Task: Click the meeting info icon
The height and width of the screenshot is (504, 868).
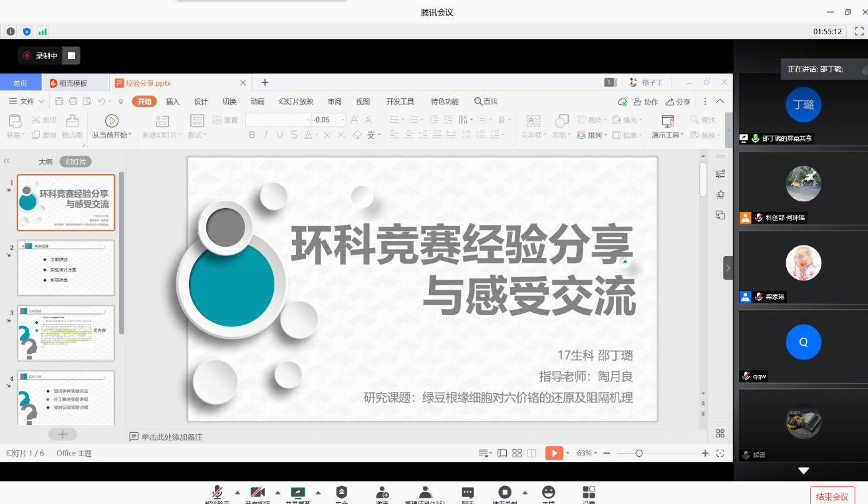Action: [x=11, y=31]
